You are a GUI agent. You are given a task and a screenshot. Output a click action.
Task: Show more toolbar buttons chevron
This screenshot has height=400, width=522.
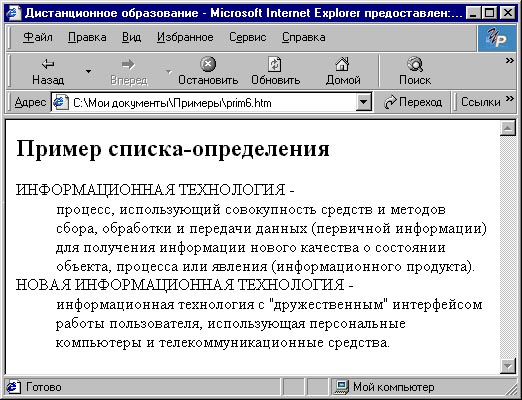pos(509,61)
